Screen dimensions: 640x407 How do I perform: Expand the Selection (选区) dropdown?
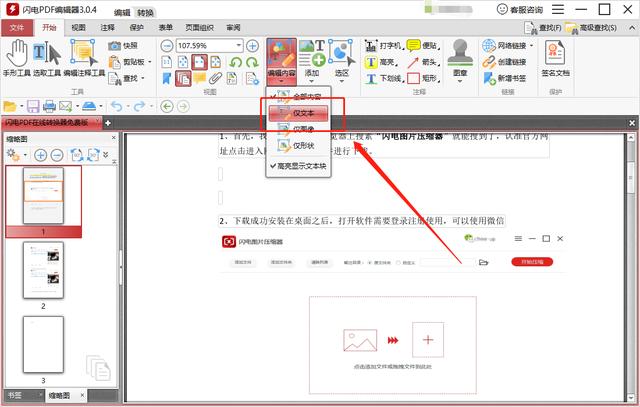tap(343, 74)
